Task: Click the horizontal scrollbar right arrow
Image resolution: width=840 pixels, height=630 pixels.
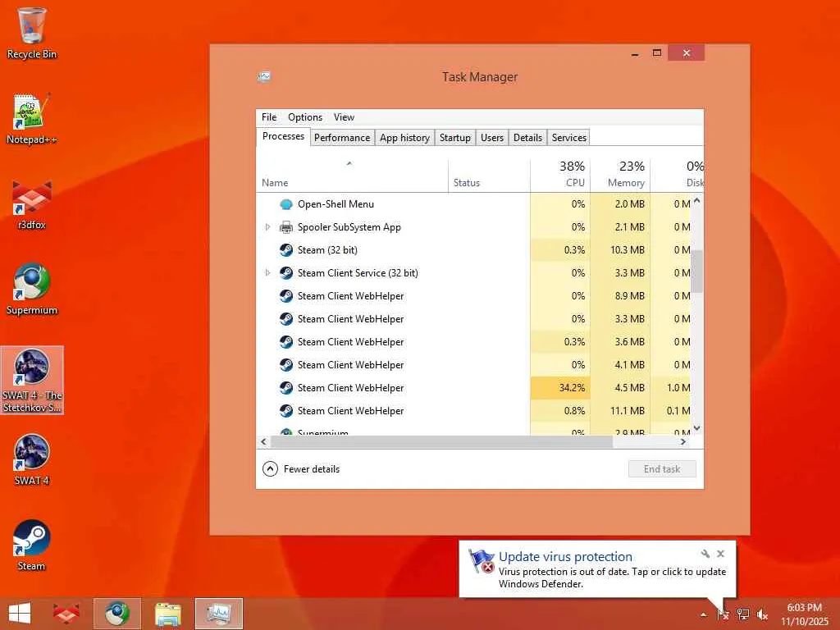Action: coord(683,442)
